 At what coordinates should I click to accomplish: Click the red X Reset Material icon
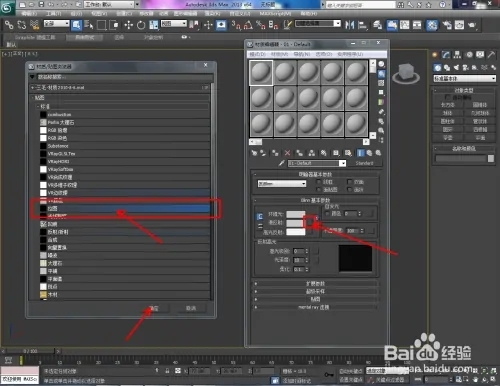tap(287, 153)
